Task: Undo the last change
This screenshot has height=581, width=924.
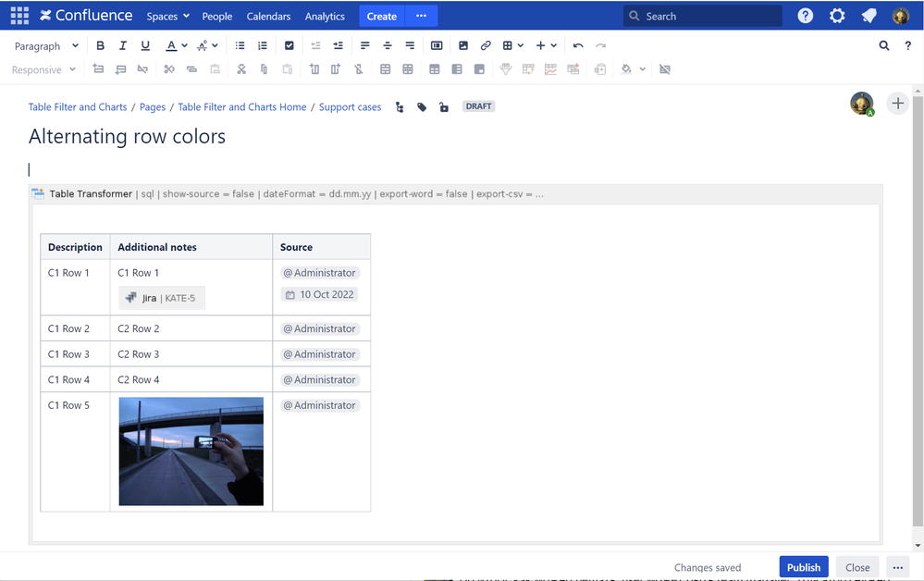Action: [x=578, y=45]
